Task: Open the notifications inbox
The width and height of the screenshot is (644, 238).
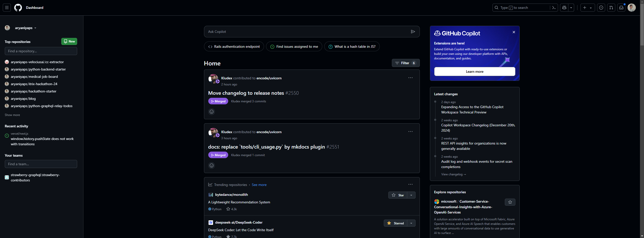Action: [x=621, y=8]
